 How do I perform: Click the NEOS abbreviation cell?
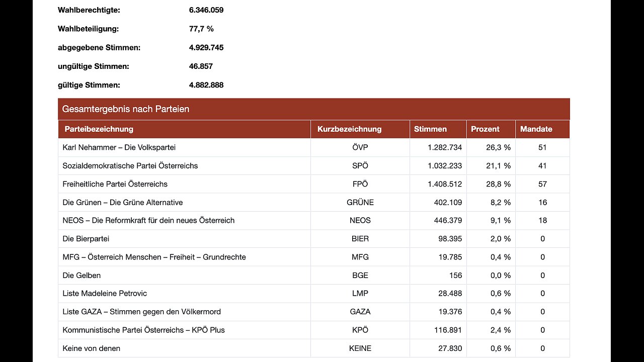360,220
